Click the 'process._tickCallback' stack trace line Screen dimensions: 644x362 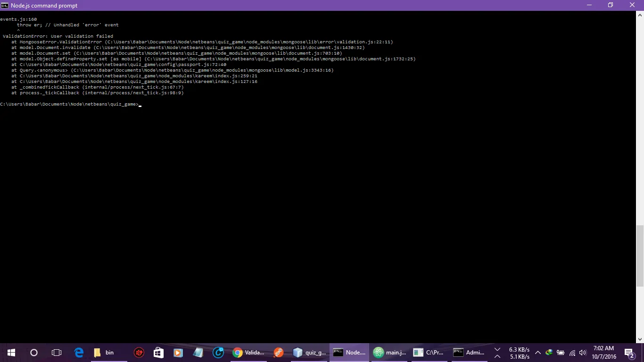pyautogui.click(x=98, y=93)
